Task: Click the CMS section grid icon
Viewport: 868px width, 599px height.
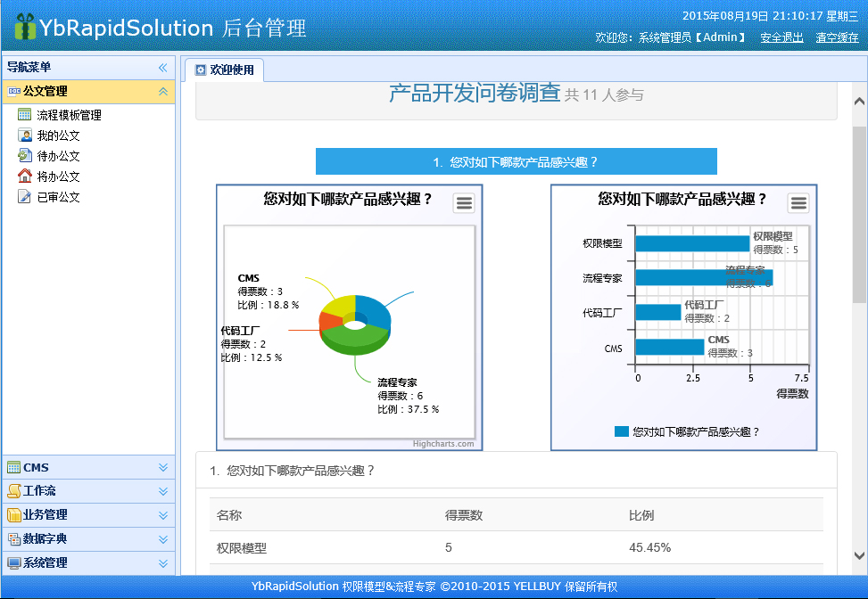Action: [14, 467]
